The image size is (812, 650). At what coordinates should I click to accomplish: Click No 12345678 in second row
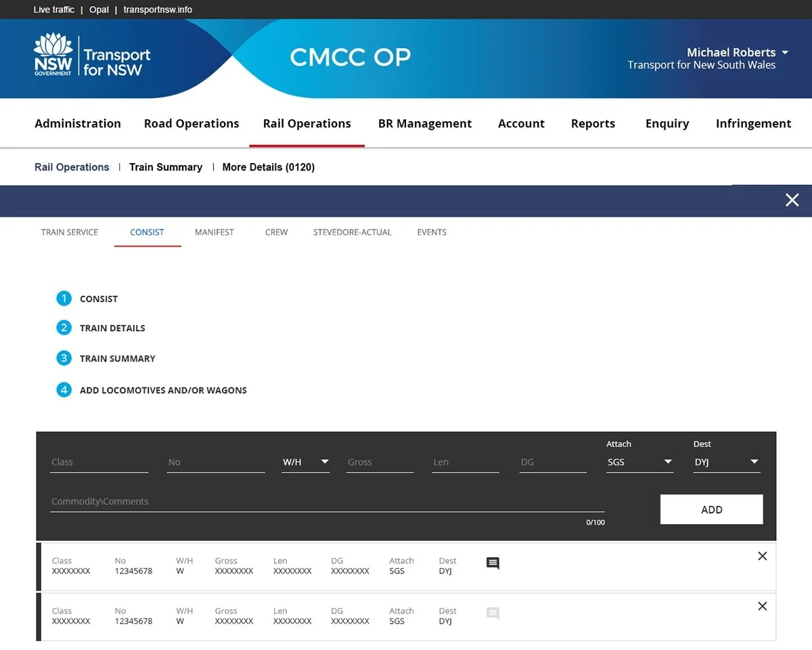pyautogui.click(x=133, y=621)
